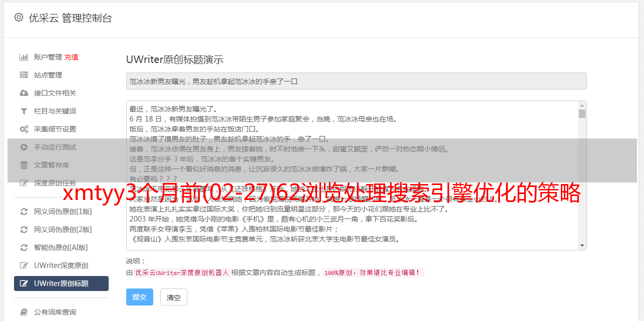Click the bar chart icon for 账户管理
This screenshot has height=321, width=644.
[x=24, y=57]
